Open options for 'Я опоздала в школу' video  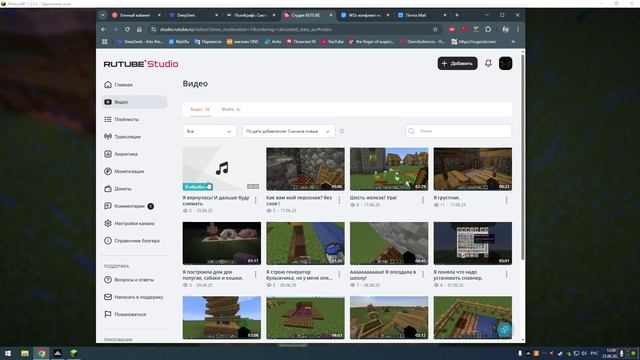423,274
